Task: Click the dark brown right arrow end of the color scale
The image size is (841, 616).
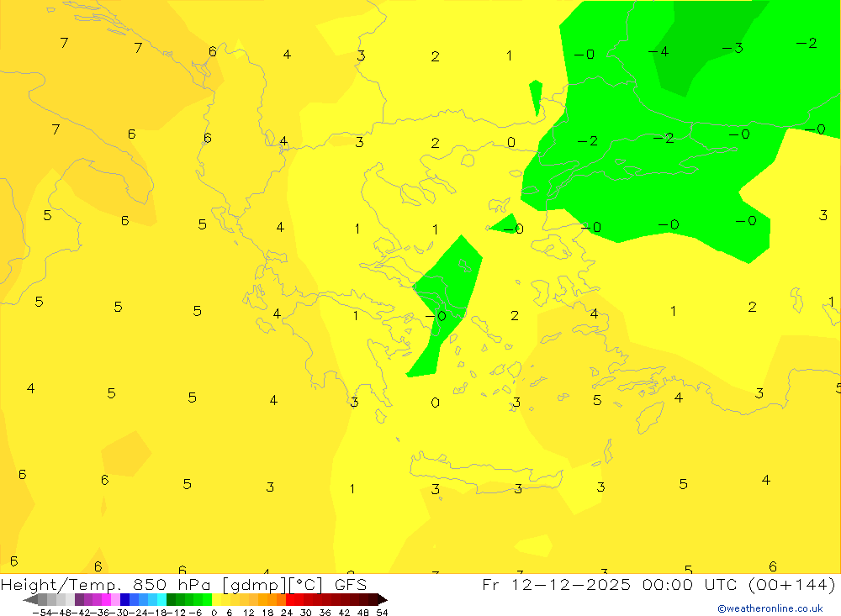Action: [x=383, y=600]
